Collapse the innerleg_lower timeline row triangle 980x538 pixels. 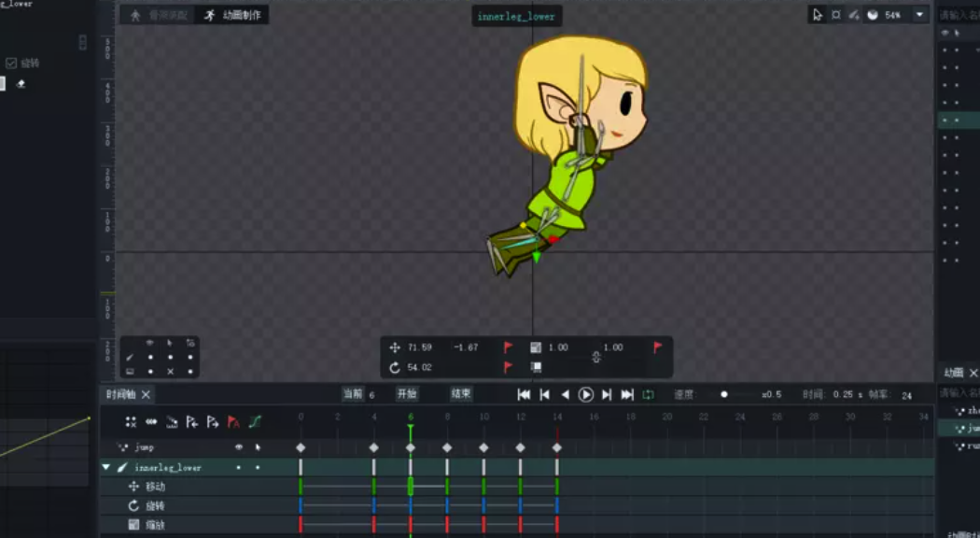click(x=105, y=467)
